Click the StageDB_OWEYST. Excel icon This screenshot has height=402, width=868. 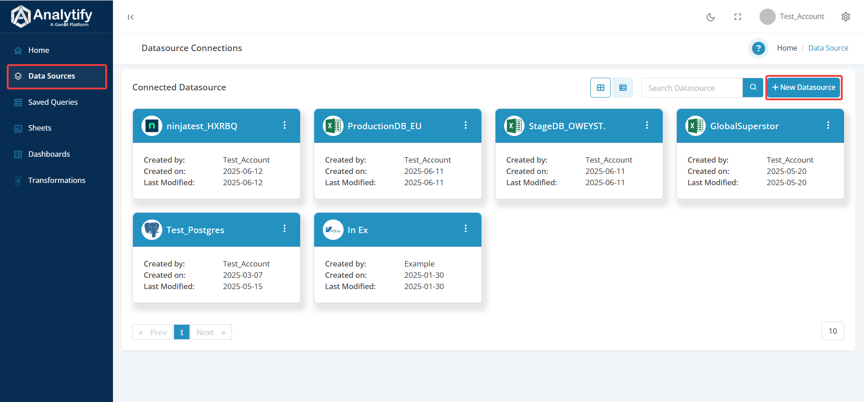click(514, 126)
